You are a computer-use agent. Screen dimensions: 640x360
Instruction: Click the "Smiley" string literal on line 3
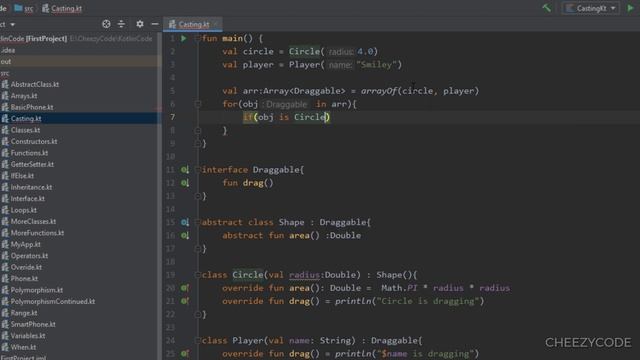pos(376,64)
